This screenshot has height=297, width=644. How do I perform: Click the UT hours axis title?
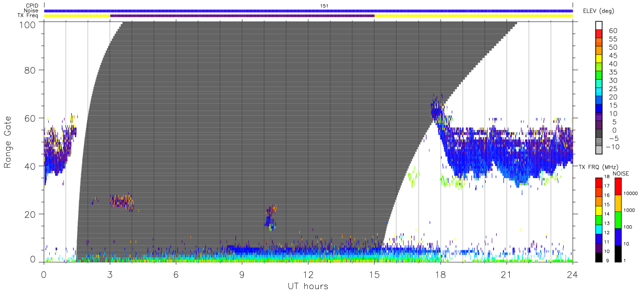pos(308,286)
